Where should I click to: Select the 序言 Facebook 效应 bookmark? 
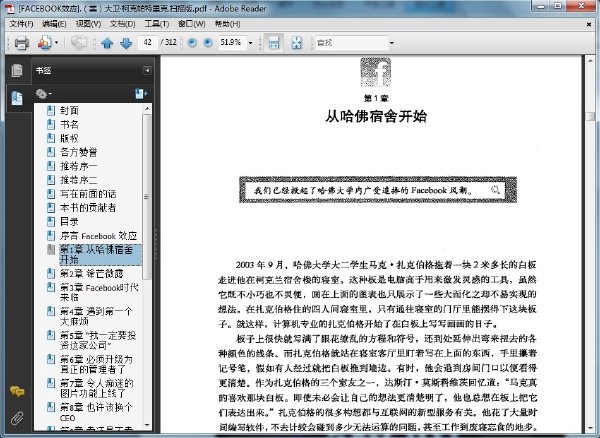pyautogui.click(x=98, y=236)
